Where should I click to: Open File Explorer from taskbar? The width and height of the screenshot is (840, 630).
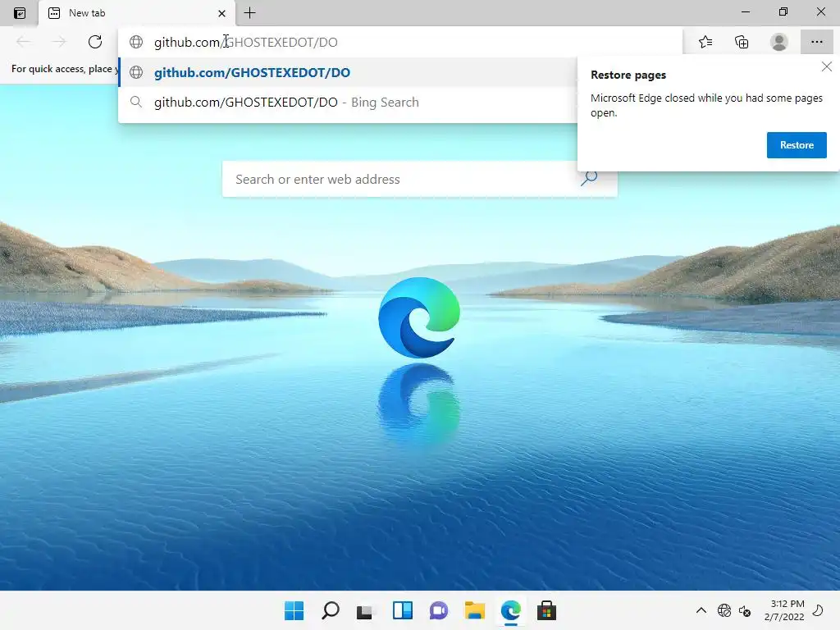point(475,610)
